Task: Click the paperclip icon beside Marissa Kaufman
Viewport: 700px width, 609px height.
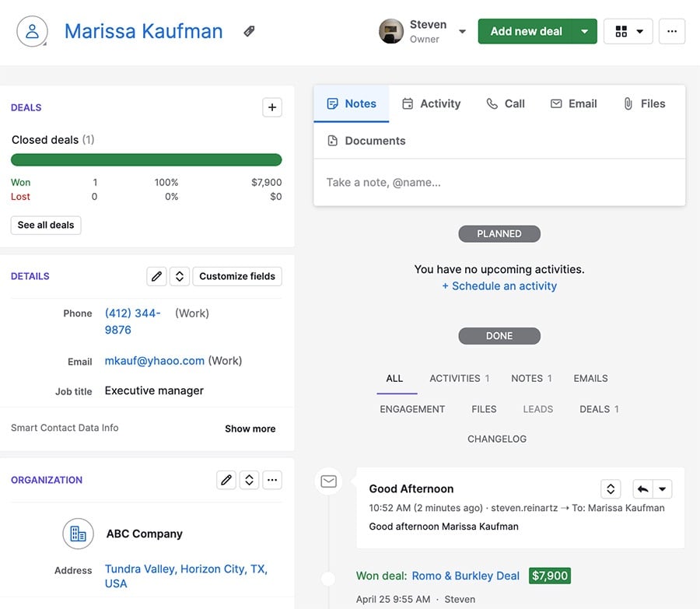Action: coord(248,31)
